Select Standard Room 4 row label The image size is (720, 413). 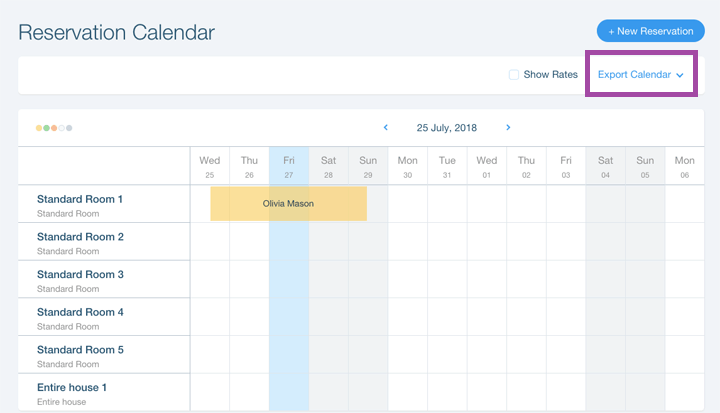click(80, 312)
